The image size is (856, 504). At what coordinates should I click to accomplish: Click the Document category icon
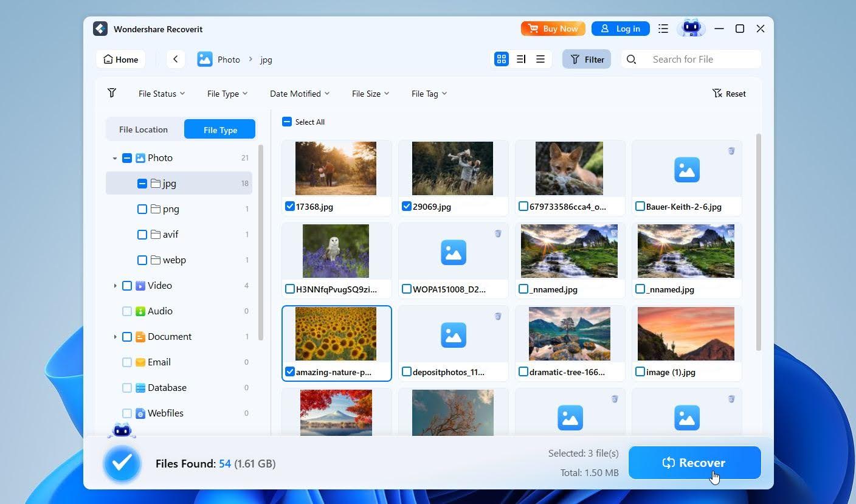(140, 336)
